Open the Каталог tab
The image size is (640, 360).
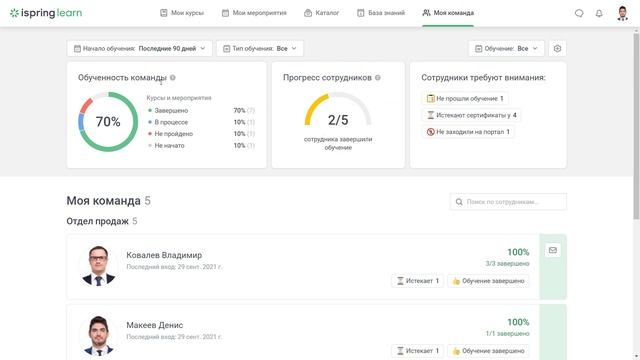pyautogui.click(x=321, y=13)
